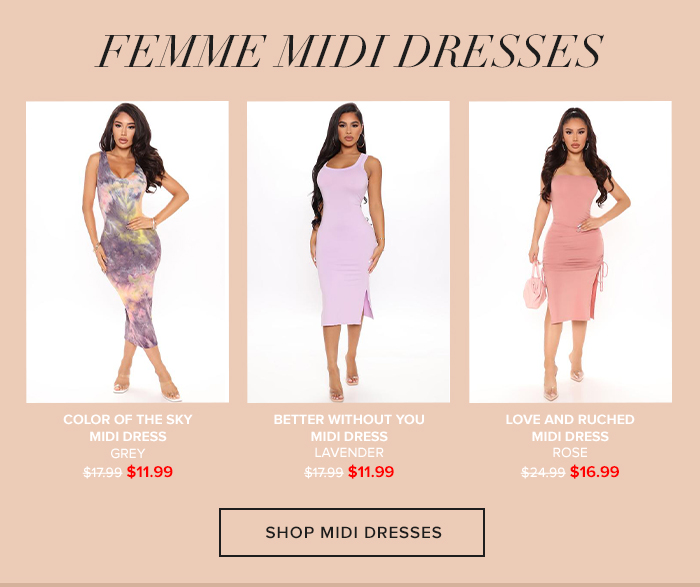Open the Color of the Sky dress image

tap(127, 252)
